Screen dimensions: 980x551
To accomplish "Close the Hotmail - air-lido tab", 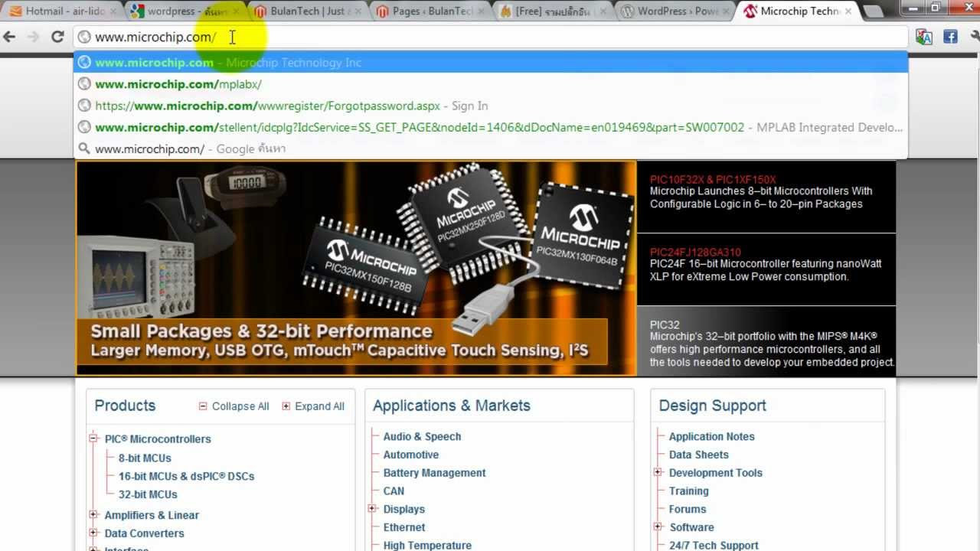I will (114, 11).
